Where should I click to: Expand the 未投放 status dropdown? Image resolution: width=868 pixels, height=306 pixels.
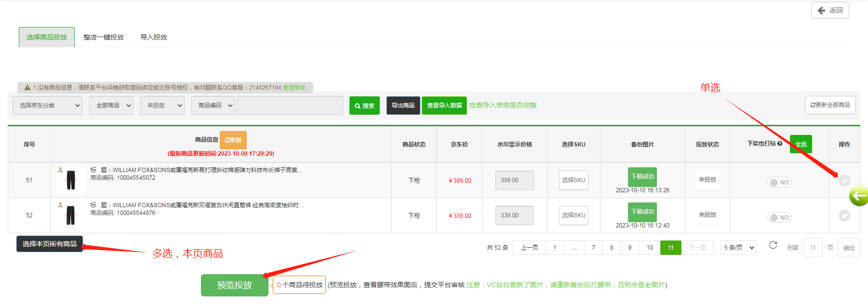point(162,106)
